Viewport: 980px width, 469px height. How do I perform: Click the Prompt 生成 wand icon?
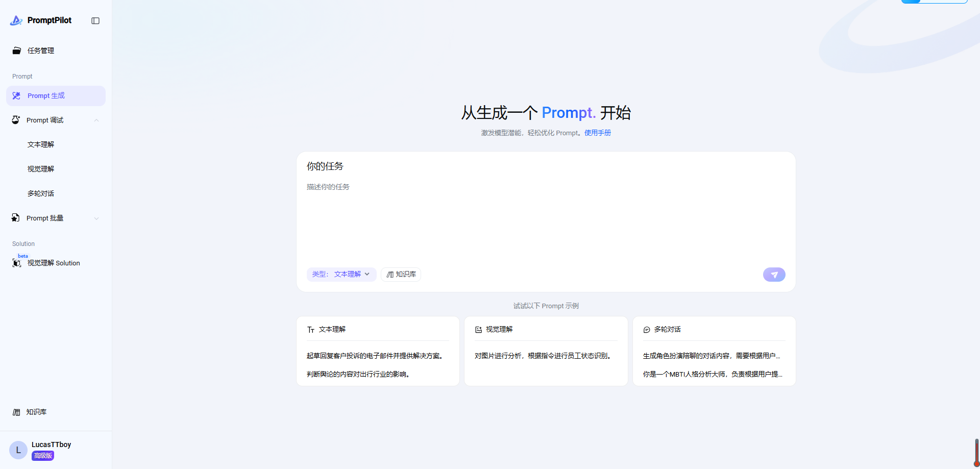(x=17, y=96)
